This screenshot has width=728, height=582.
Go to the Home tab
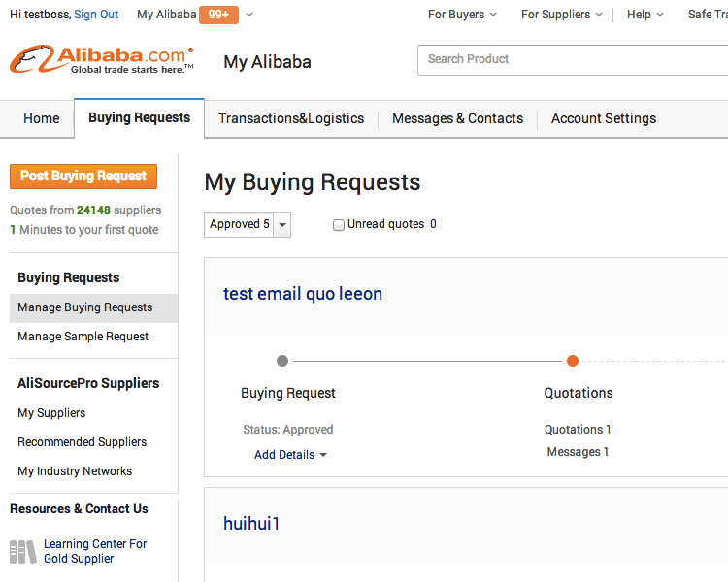42,118
